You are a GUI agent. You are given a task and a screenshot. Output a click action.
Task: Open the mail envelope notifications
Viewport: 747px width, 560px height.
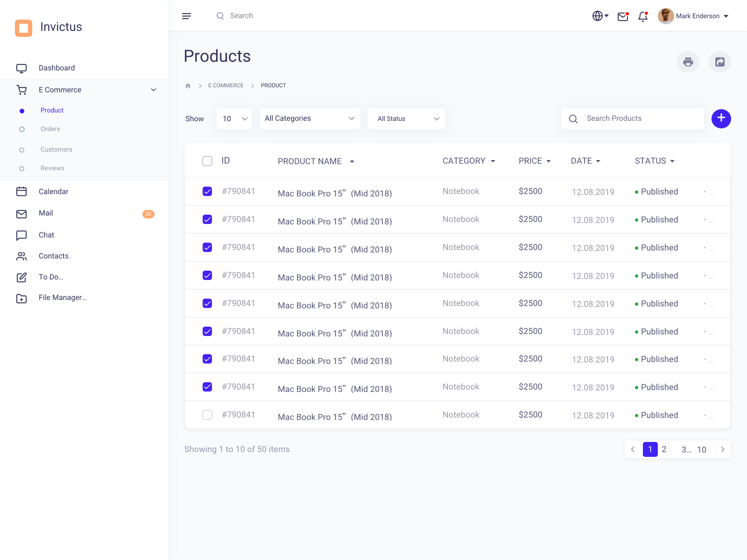(x=623, y=16)
